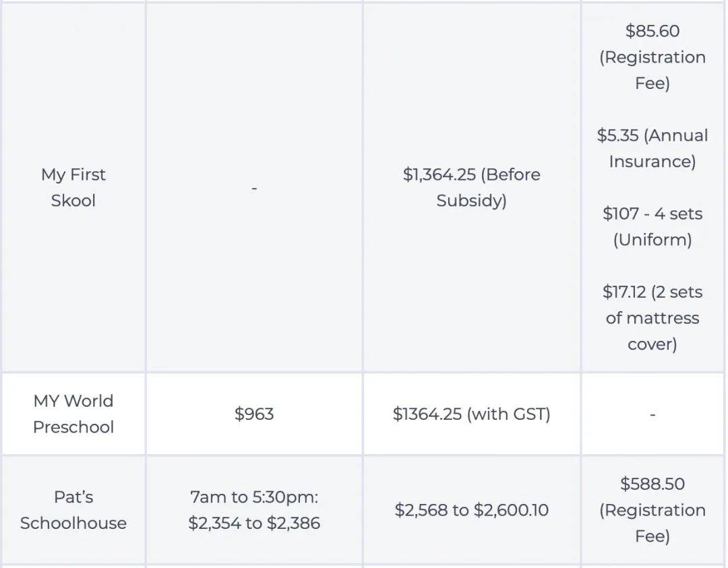728x568 pixels.
Task: Select the dash in My First Skool row
Action: point(254,188)
